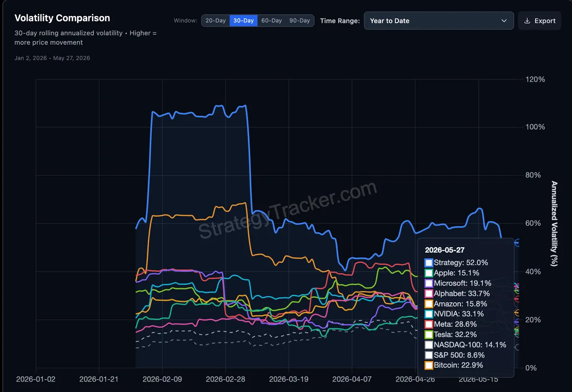The width and height of the screenshot is (572, 392).
Task: Click the 2026-04-26 x-axis date
Action: pos(415,380)
